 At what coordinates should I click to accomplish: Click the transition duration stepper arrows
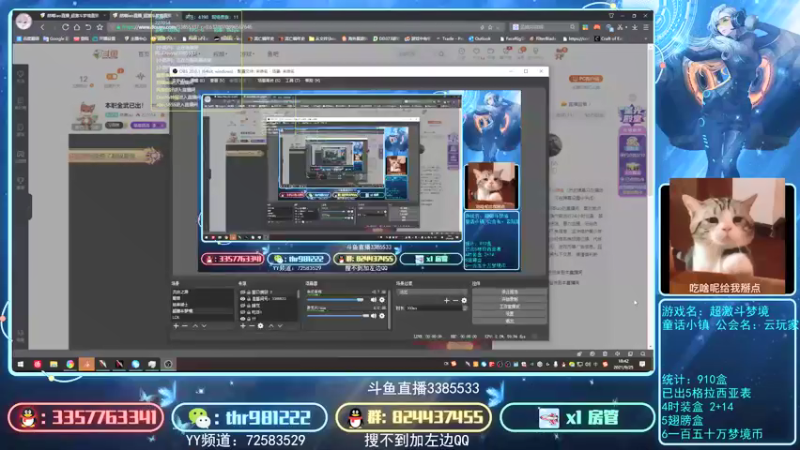click(465, 308)
